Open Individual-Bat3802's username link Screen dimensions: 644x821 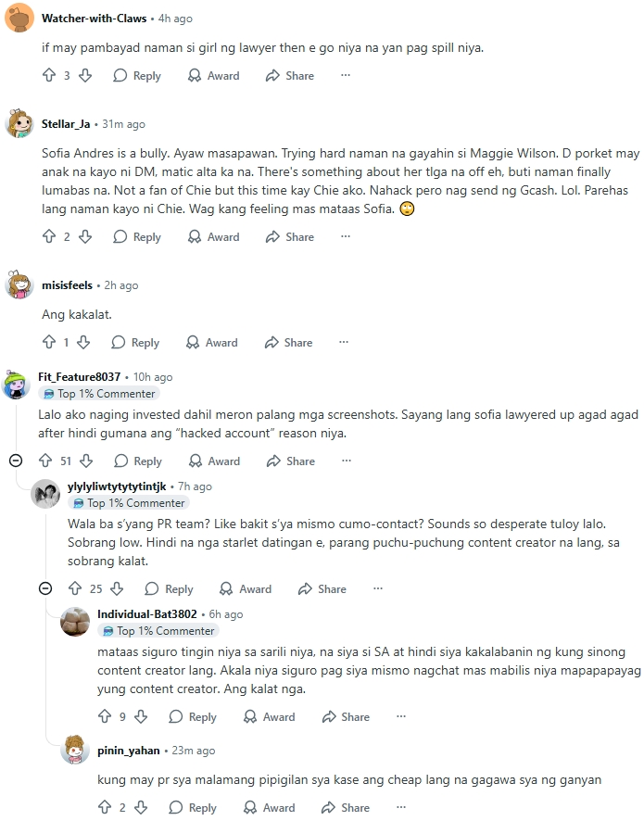point(146,614)
